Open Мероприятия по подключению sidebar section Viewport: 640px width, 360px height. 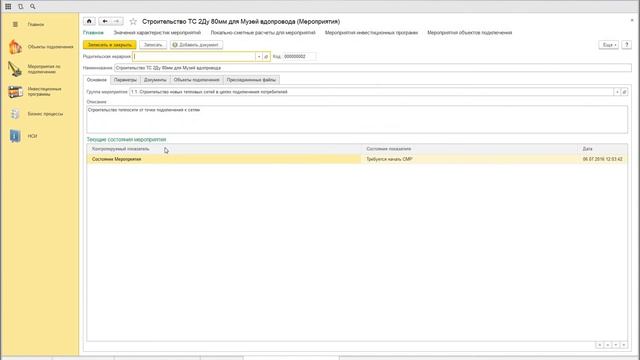point(44,69)
